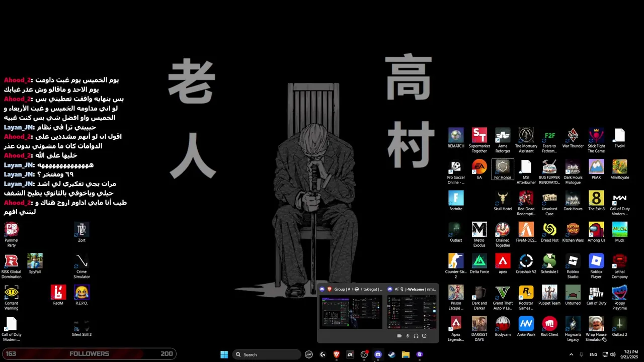Image resolution: width=644 pixels, height=362 pixels.
Task: Select the Counter-Strike 2 icon
Action: click(456, 266)
